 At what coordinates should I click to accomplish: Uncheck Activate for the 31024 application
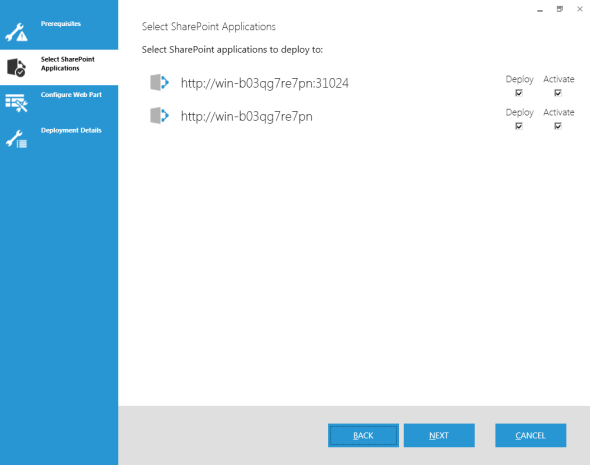coord(558,93)
